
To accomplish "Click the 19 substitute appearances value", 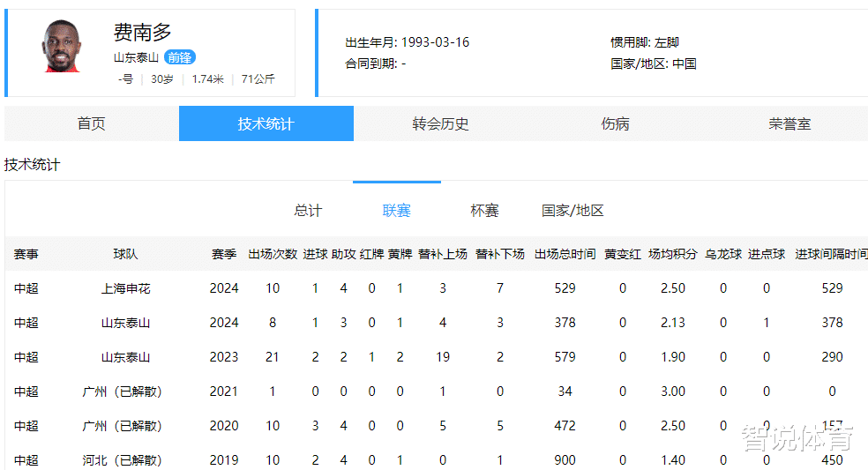I will pos(443,357).
